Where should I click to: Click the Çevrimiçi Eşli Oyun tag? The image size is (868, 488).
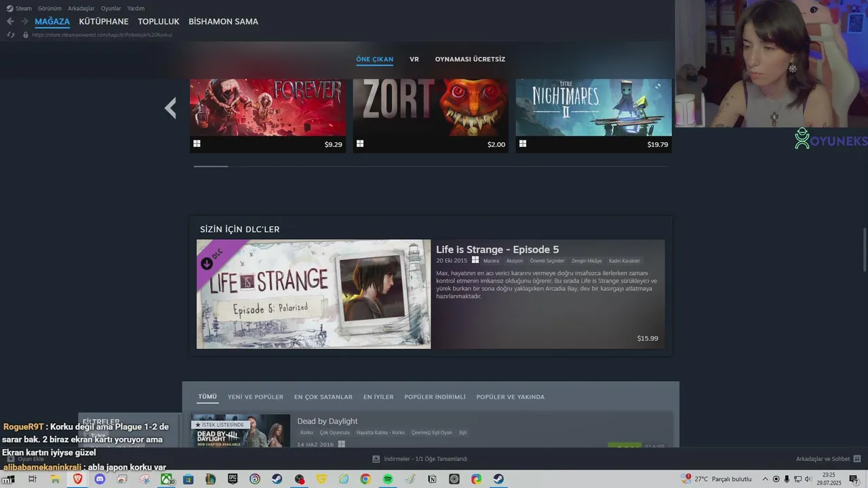click(432, 432)
